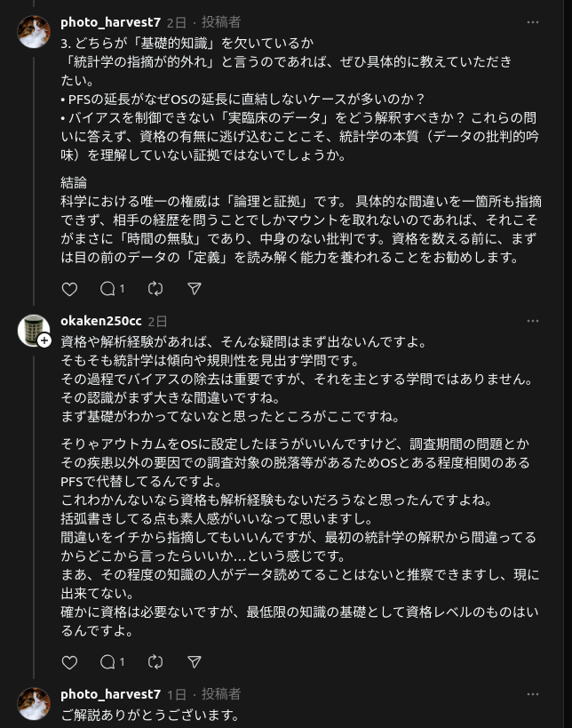Like okaken250cc's reply

(69, 662)
